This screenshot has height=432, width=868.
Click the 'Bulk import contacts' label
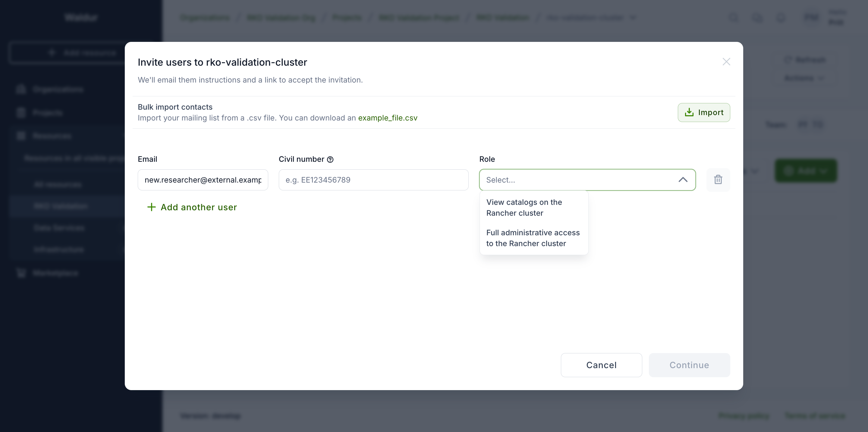[175, 107]
